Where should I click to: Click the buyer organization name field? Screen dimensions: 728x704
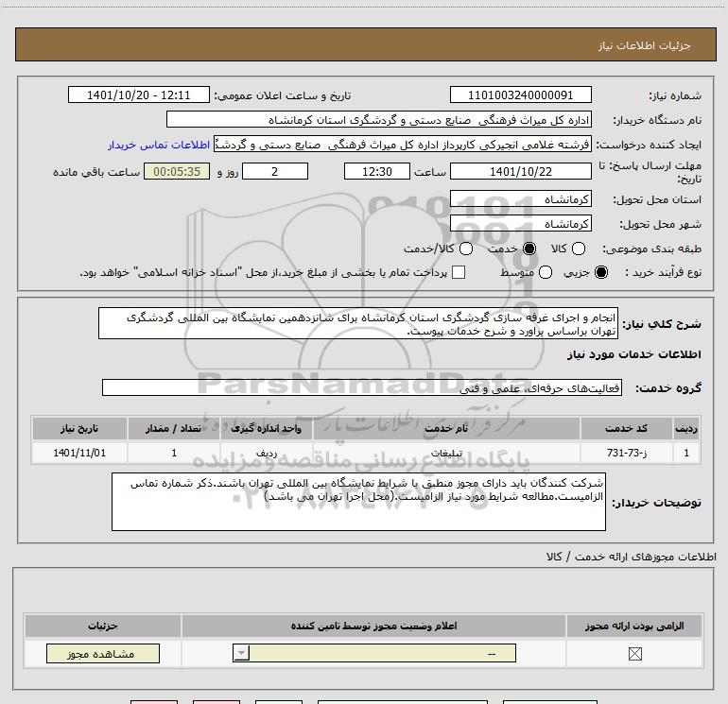(x=379, y=120)
